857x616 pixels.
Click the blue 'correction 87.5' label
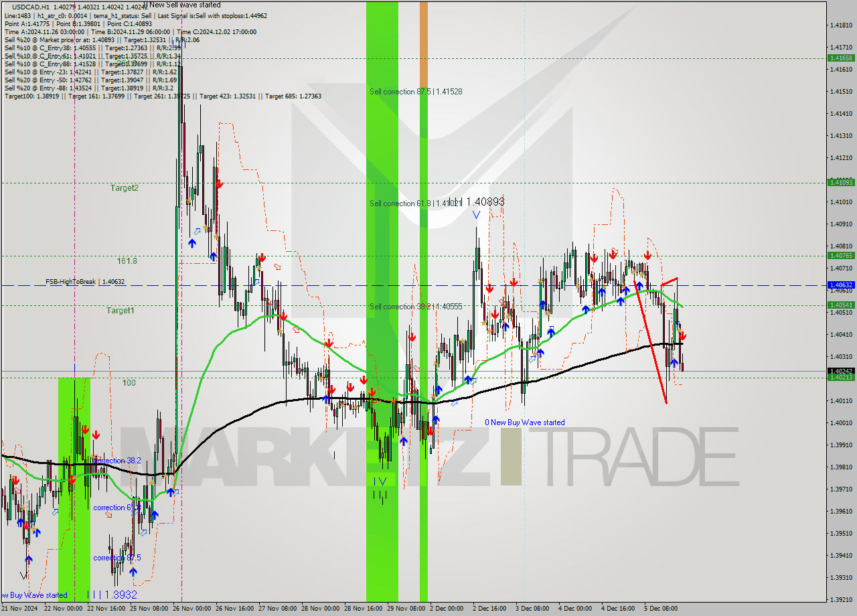(x=117, y=558)
